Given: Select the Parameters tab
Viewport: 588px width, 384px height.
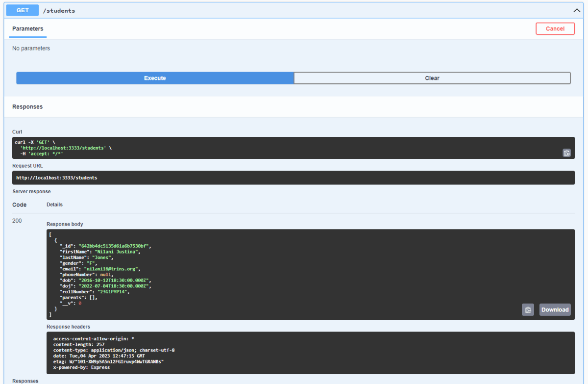Looking at the screenshot, I should (x=28, y=29).
